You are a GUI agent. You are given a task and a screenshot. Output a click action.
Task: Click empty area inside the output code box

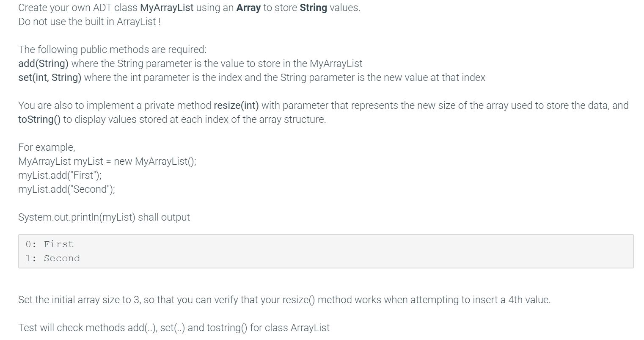(x=339, y=251)
